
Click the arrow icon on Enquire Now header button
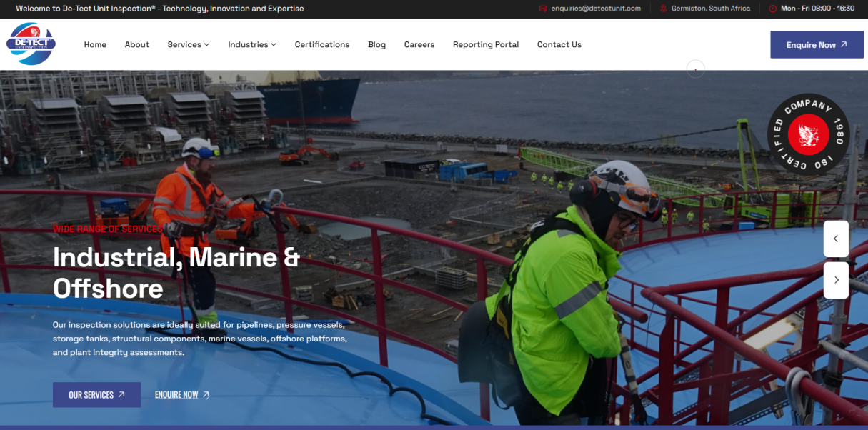coord(844,44)
